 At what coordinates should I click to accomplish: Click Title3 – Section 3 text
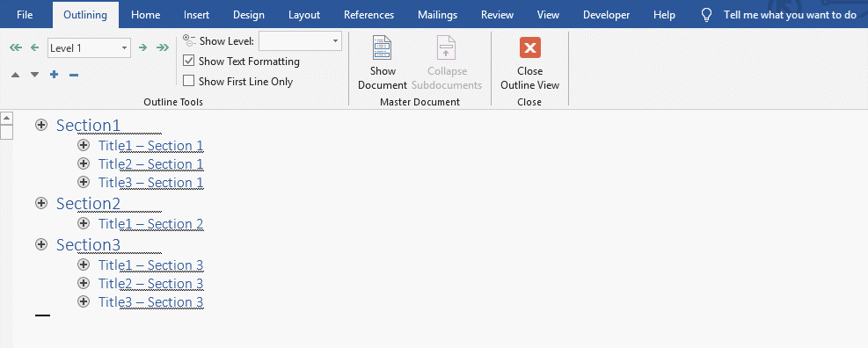(x=150, y=302)
